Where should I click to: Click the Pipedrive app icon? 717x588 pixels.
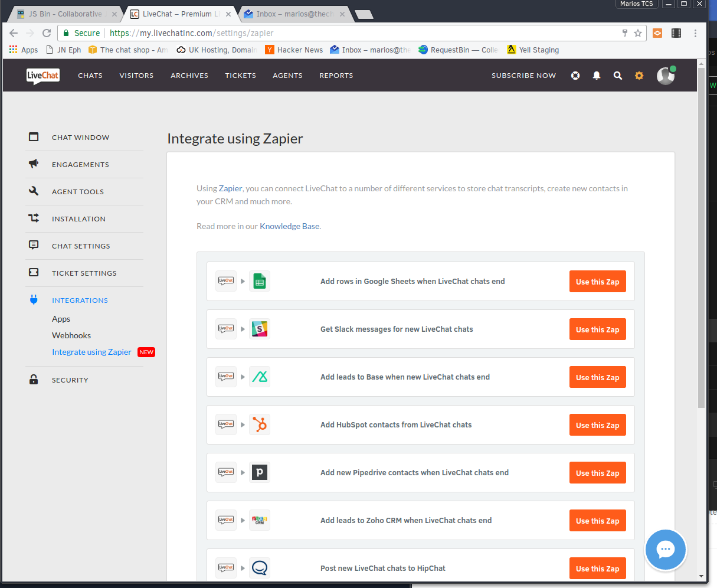coord(260,473)
